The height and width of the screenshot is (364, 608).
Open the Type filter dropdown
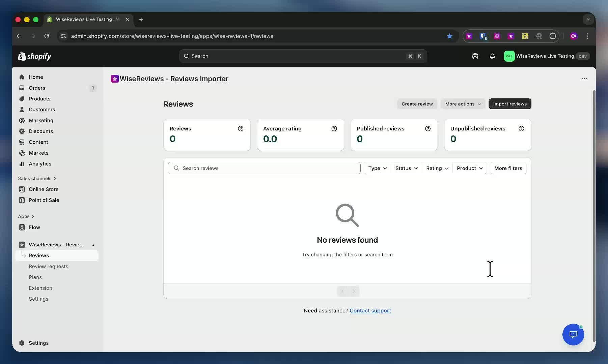click(377, 168)
